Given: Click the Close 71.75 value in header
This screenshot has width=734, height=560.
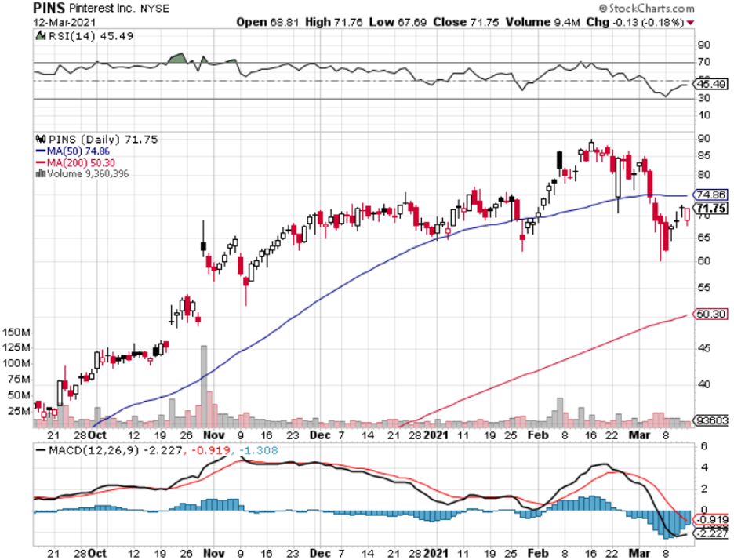Looking at the screenshot, I should click(x=466, y=22).
